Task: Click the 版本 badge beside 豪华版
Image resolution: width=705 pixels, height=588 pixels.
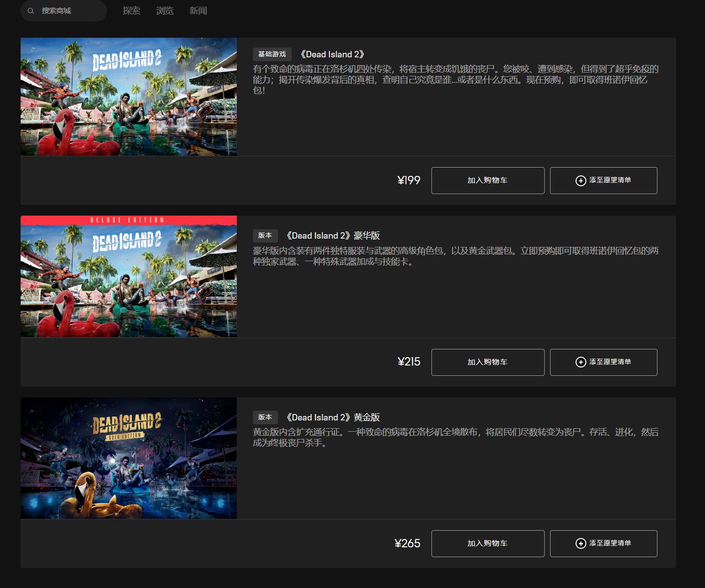Action: coord(265,236)
